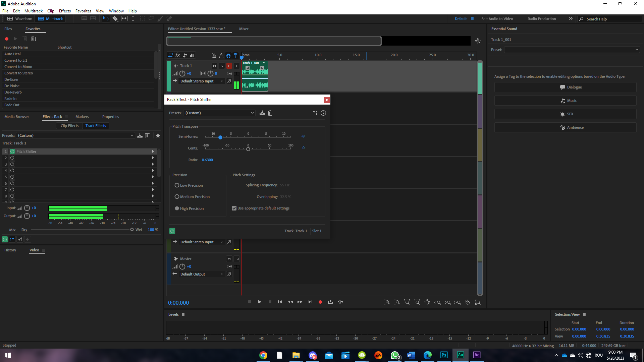Click the Stop transport button
Screen dimensions: 644x362
coord(250,302)
